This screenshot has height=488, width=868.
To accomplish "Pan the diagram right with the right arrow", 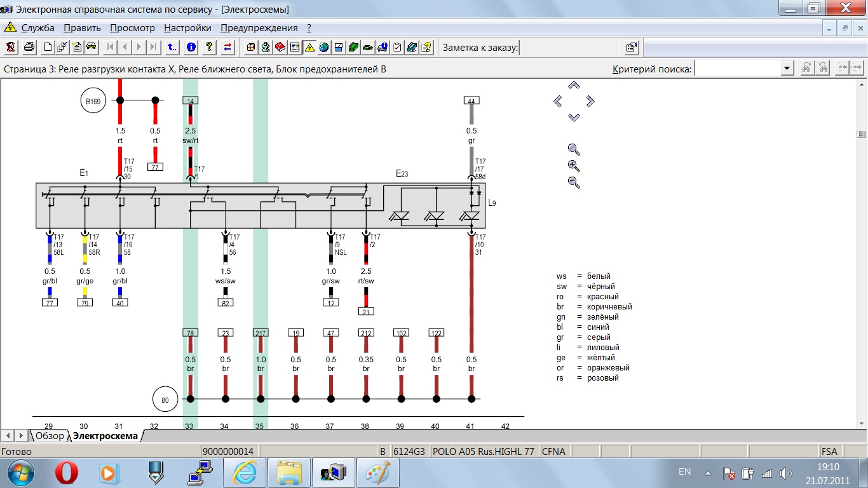I will (x=590, y=101).
